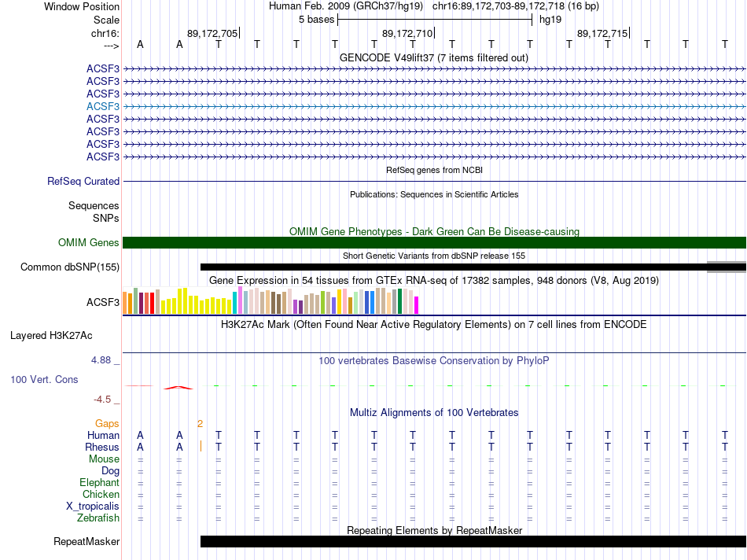Open the RefSeq Curated track label
This screenshot has height=560, width=747.
[x=83, y=181]
